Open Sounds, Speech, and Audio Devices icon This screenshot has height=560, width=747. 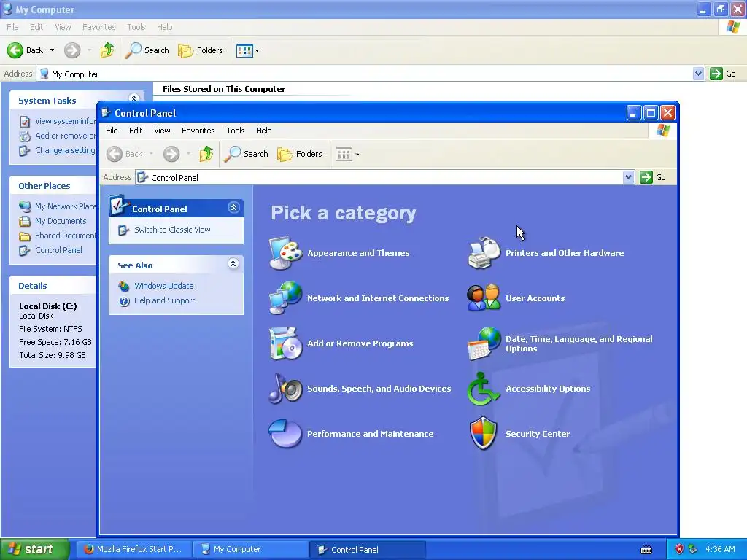[285, 389]
